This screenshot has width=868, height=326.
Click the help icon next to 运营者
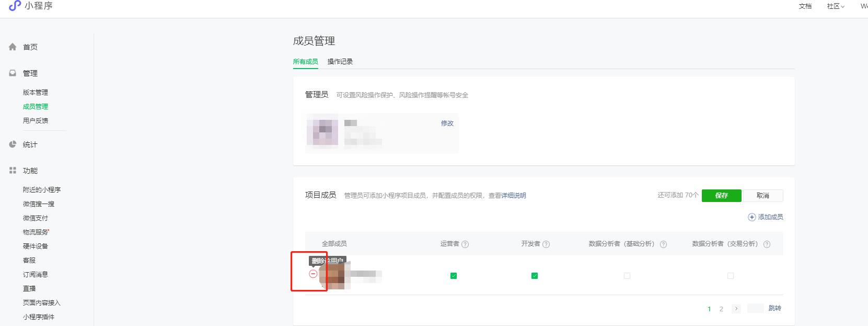(x=465, y=244)
